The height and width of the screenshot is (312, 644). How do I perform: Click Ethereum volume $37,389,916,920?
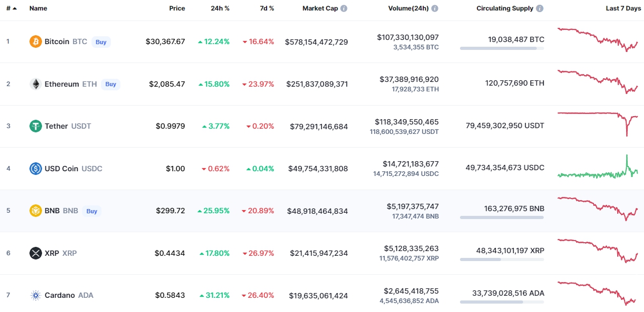click(409, 79)
